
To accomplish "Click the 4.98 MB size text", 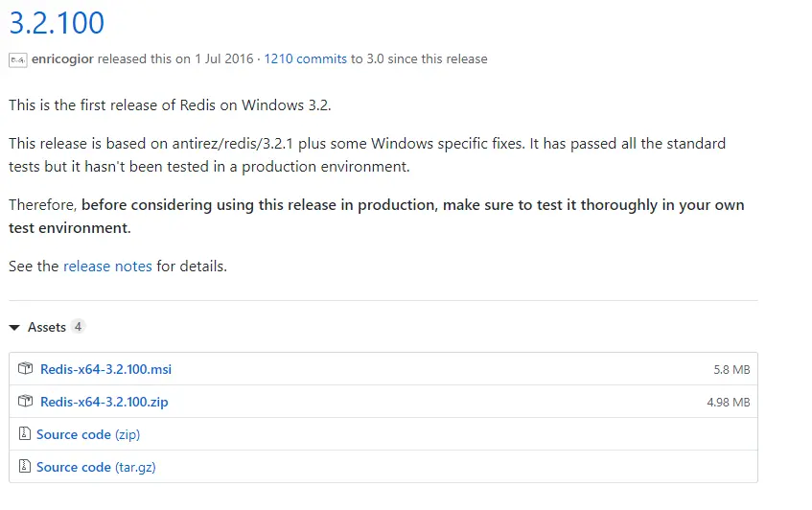I will (x=728, y=403).
